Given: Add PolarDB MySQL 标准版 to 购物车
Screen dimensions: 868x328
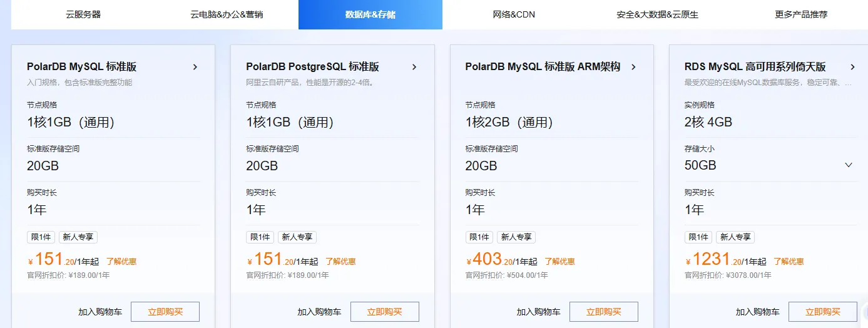Looking at the screenshot, I should coord(100,312).
